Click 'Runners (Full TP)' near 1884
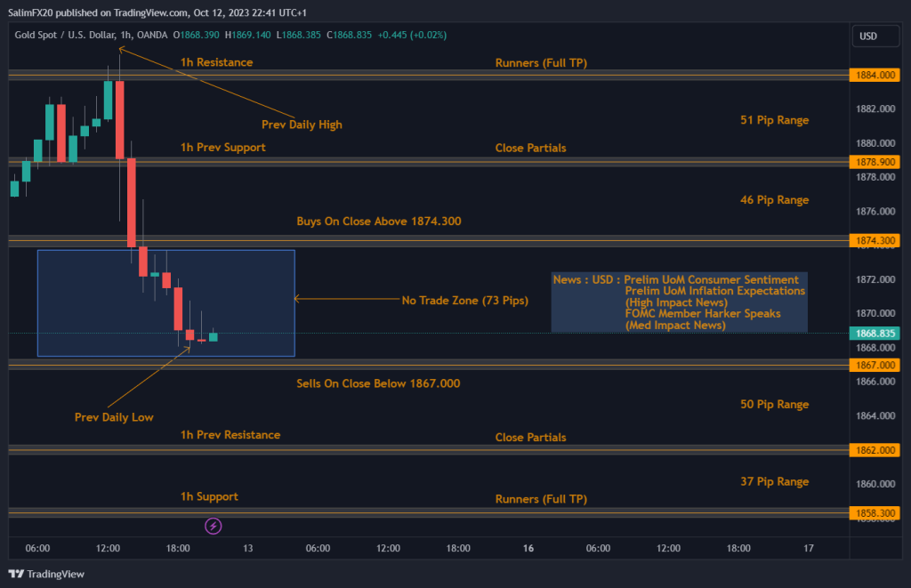This screenshot has height=588, width=911. pos(541,63)
